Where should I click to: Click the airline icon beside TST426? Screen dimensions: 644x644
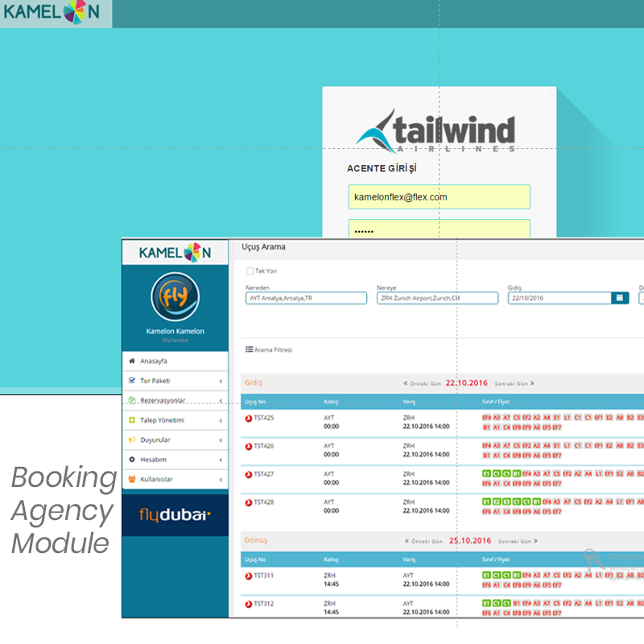coord(249,447)
